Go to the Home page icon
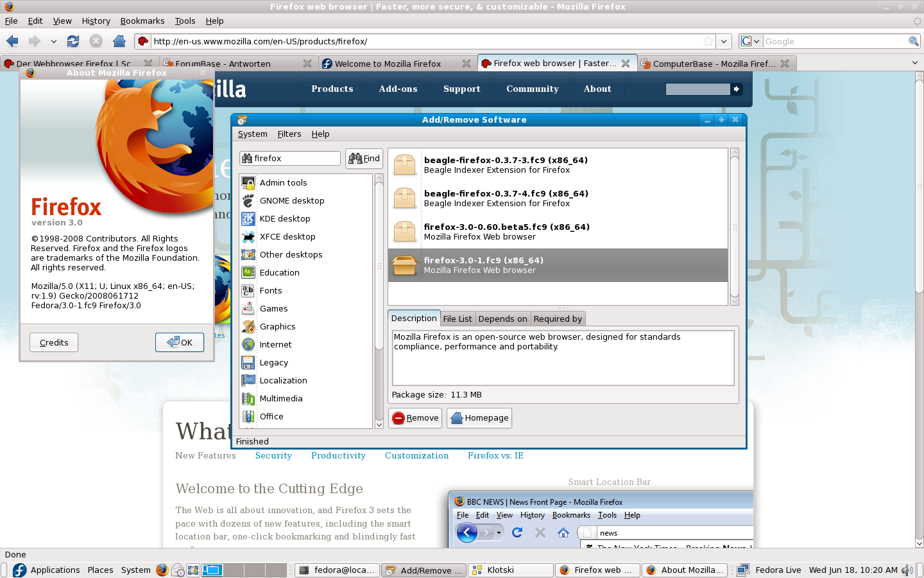Image resolution: width=924 pixels, height=578 pixels. 119,41
